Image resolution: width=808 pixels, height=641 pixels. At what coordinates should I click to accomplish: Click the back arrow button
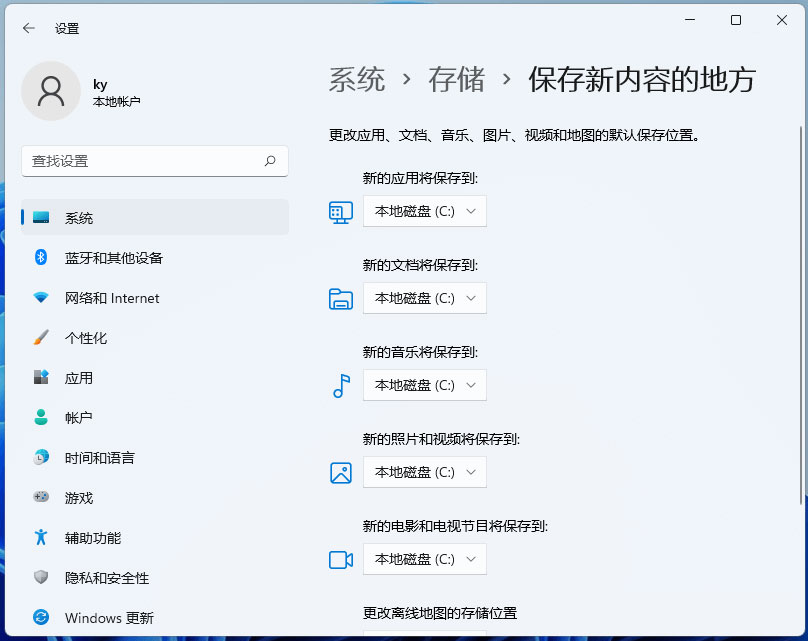(28, 28)
